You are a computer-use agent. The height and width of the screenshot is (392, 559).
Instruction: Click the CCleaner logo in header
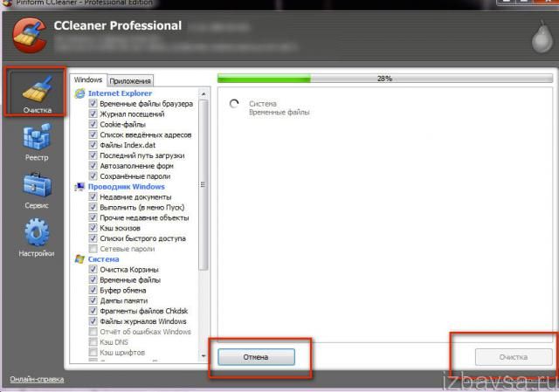click(29, 36)
